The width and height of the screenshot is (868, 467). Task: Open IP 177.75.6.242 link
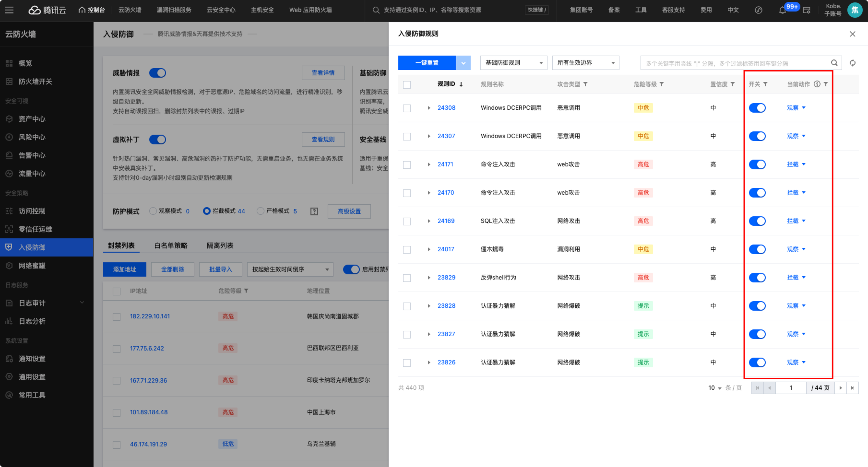147,349
